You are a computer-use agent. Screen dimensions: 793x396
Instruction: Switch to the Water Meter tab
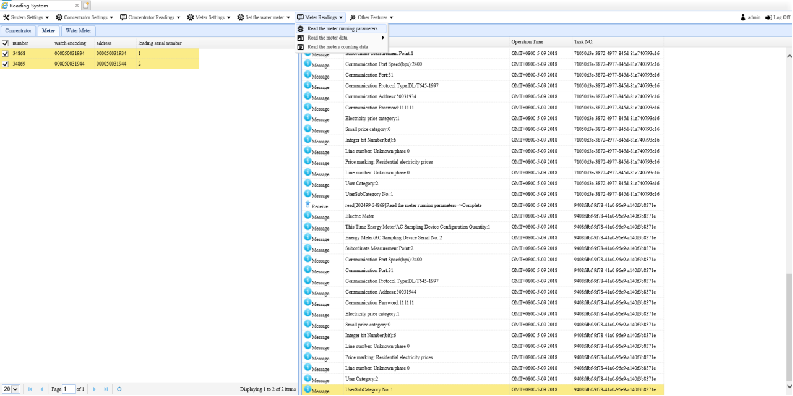click(78, 30)
